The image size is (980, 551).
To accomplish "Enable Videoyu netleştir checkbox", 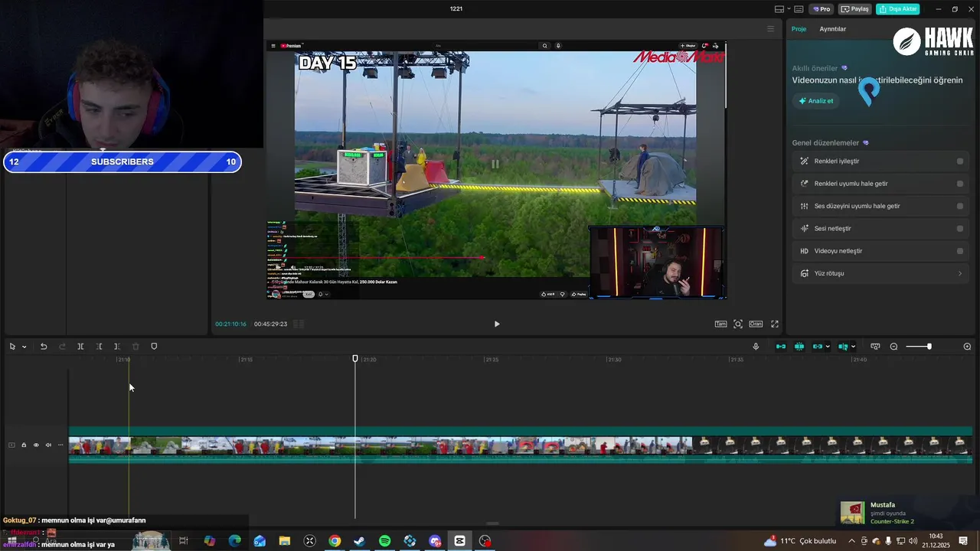I will tap(960, 251).
